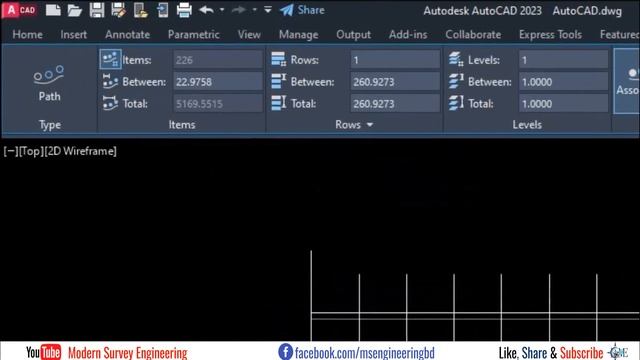Click the Items count field showing 226
This screenshot has width=640, height=360.
point(218,60)
